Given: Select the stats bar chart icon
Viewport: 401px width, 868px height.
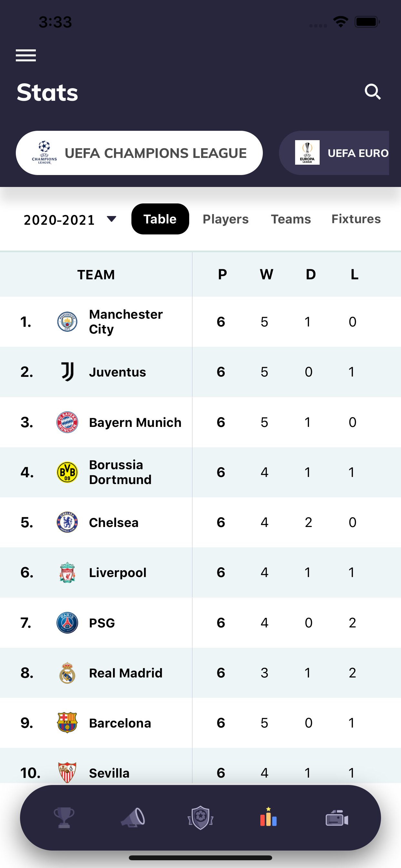Looking at the screenshot, I should click(x=269, y=817).
